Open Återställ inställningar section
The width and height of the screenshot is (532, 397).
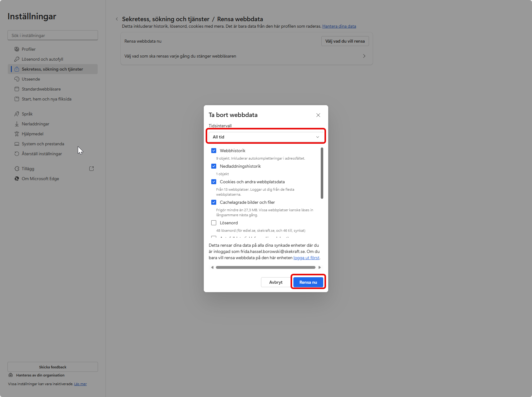pos(42,154)
